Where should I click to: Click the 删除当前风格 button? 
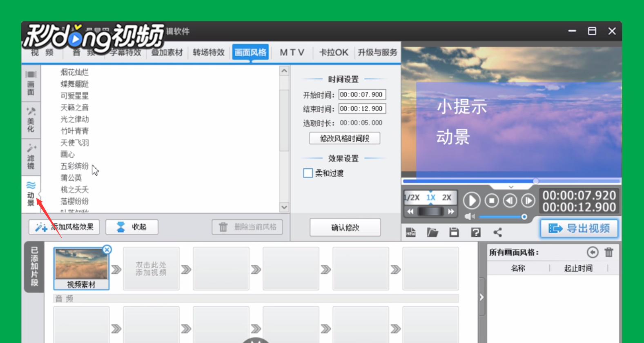click(x=247, y=227)
